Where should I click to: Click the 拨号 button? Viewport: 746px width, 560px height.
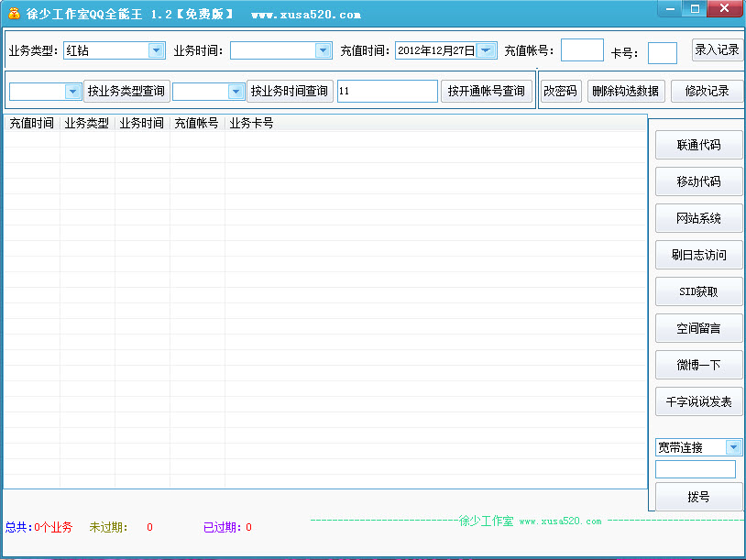(x=699, y=497)
